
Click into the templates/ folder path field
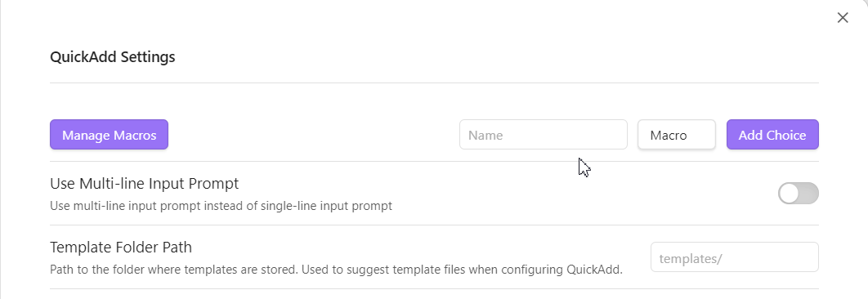[x=734, y=257]
